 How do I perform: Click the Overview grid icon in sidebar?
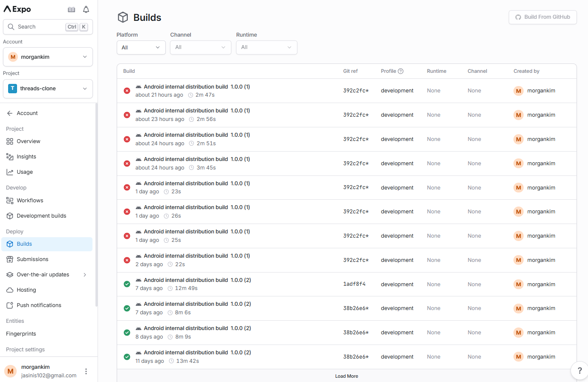10,141
